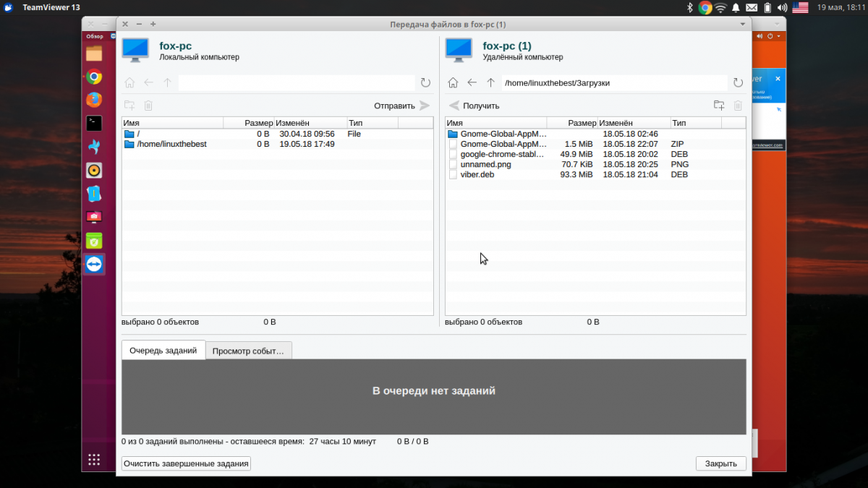Select unnamed.png in remote file list
868x488 pixels.
tap(485, 164)
